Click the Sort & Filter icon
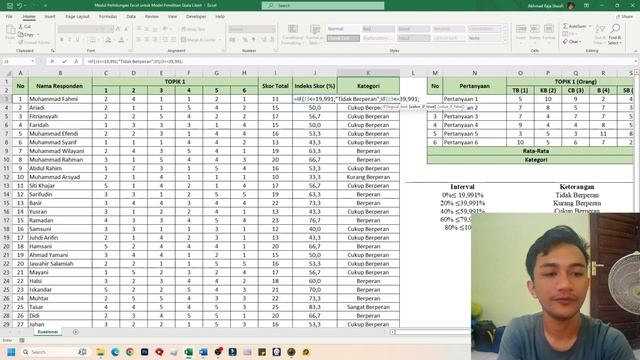The height and width of the screenshot is (360, 640). (x=600, y=29)
